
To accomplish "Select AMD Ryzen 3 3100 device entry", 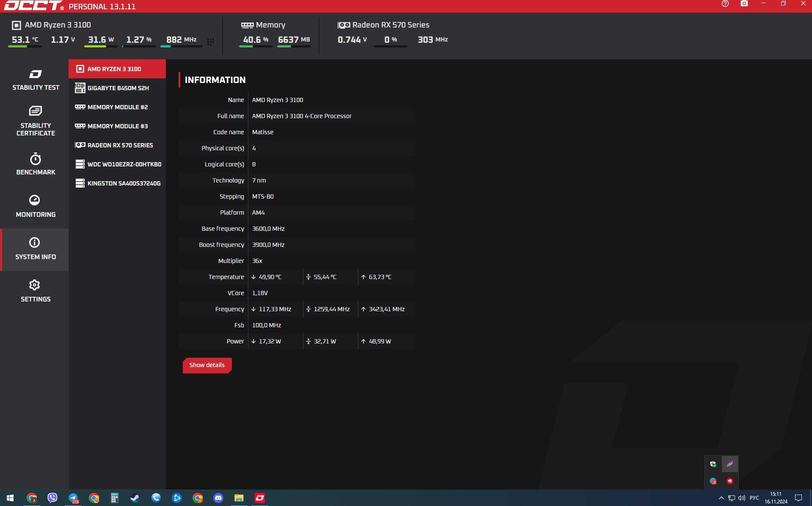I will point(117,69).
